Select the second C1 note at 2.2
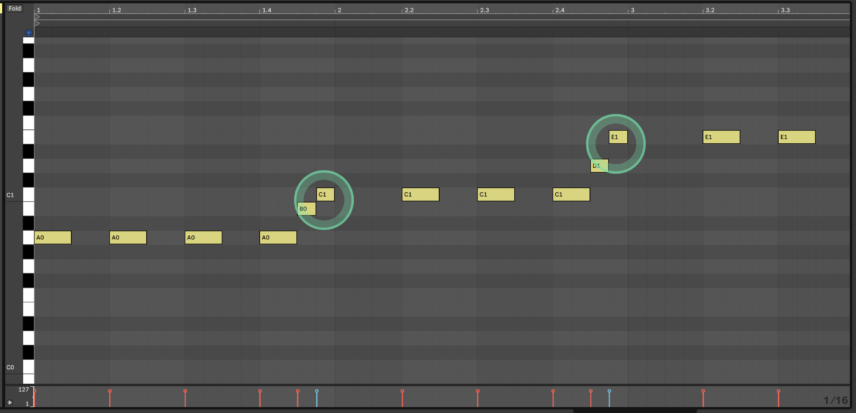The image size is (856, 413). click(420, 195)
